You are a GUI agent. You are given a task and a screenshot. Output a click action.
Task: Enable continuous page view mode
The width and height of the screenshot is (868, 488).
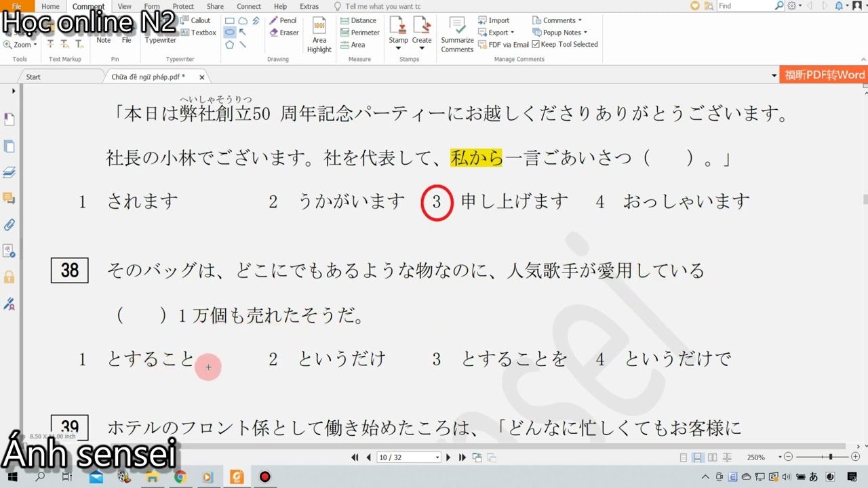pyautogui.click(x=697, y=457)
